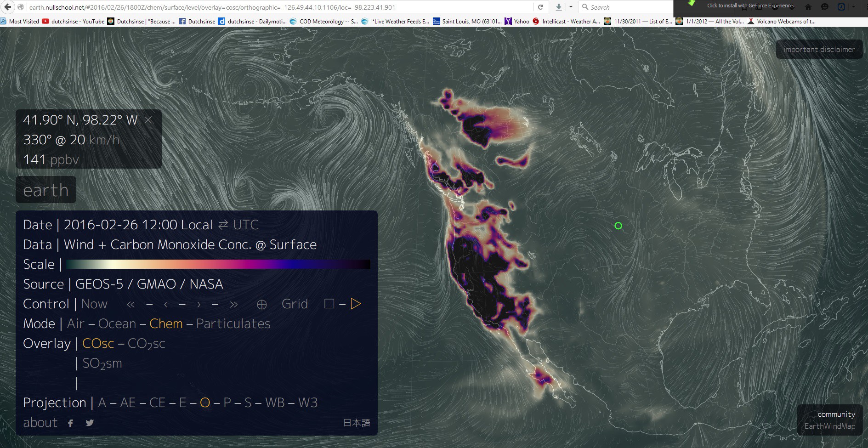The width and height of the screenshot is (868, 448).
Task: Click the carbon monoxide color scale bar
Action: point(218,264)
